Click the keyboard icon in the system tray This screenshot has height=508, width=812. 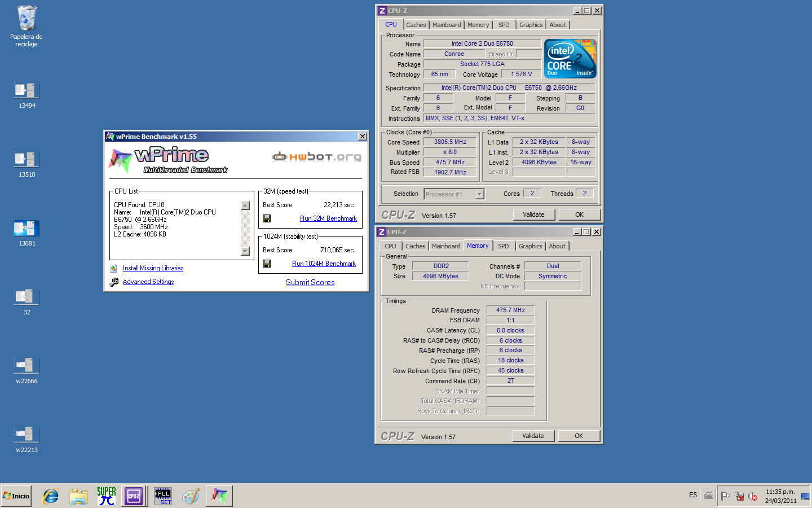(709, 496)
